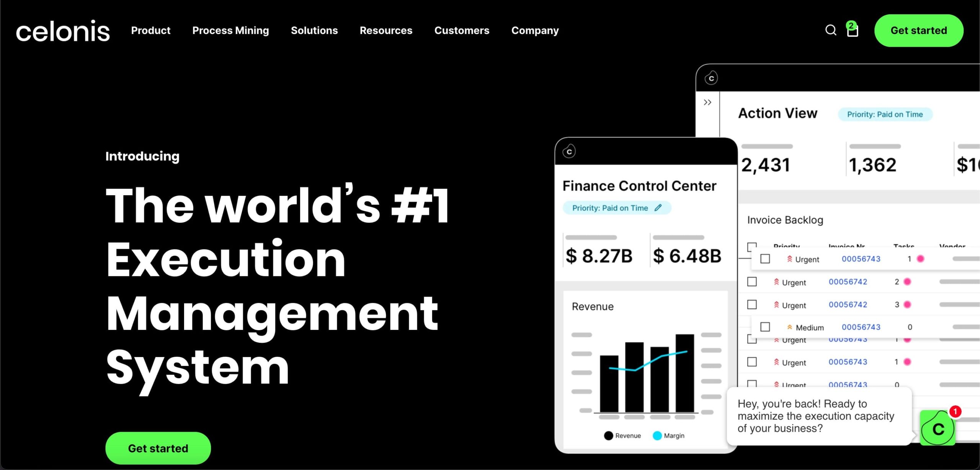Open the Process Mining menu item
This screenshot has height=470, width=980.
point(230,30)
